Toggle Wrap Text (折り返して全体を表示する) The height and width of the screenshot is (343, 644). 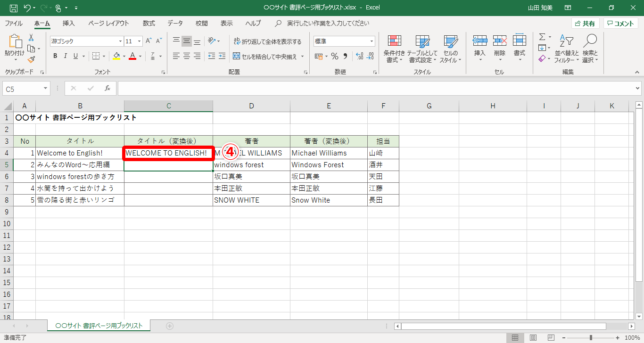click(267, 41)
